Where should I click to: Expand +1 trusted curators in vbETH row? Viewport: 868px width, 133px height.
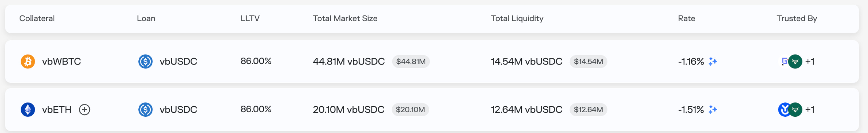click(x=809, y=110)
